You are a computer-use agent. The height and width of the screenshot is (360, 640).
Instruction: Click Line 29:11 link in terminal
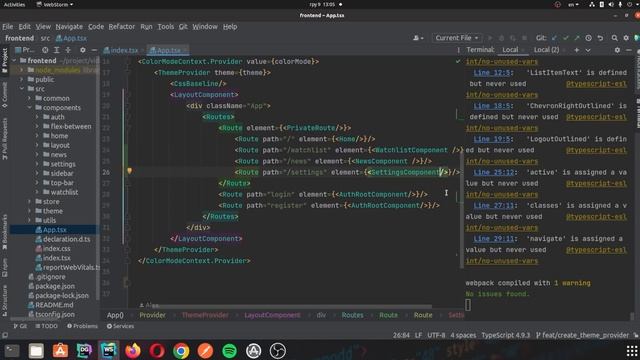[494, 239]
